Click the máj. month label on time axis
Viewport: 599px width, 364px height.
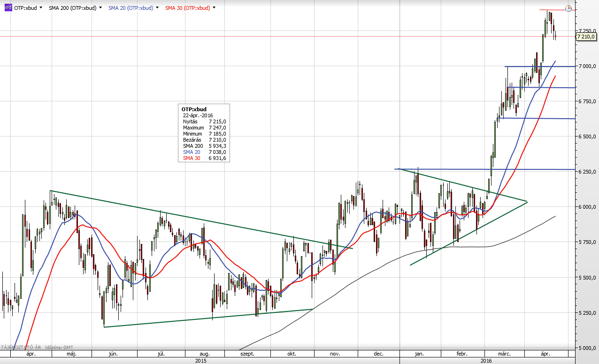coord(72,354)
